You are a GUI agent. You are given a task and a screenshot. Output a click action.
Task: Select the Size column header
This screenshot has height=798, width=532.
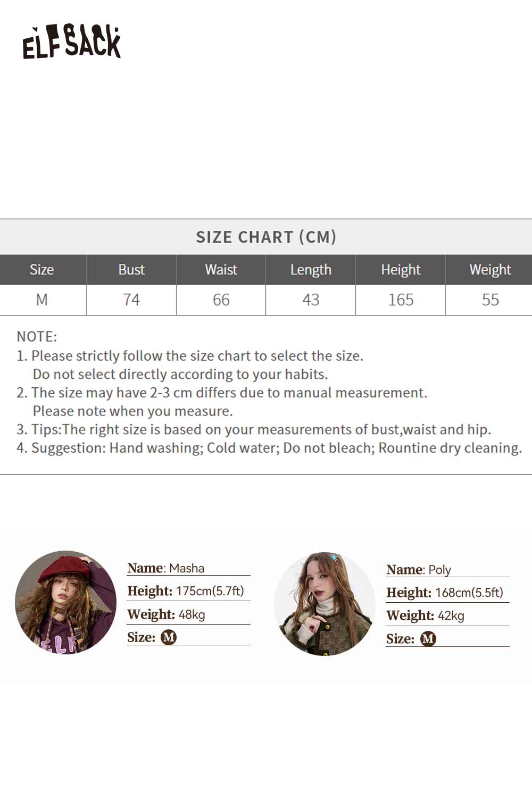(x=41, y=270)
